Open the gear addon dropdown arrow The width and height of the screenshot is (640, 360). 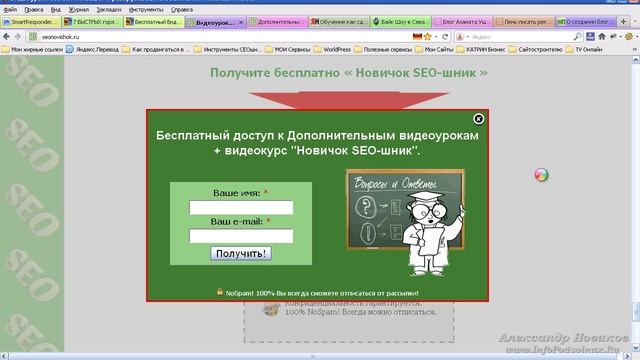pos(636,37)
